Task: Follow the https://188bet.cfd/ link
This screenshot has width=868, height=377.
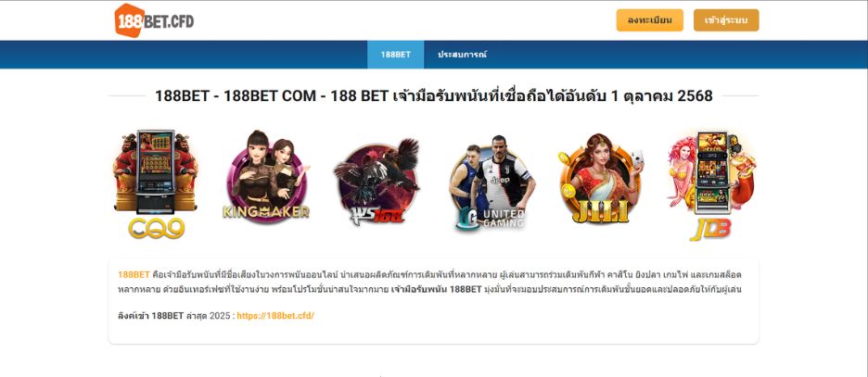Action: tap(275, 316)
